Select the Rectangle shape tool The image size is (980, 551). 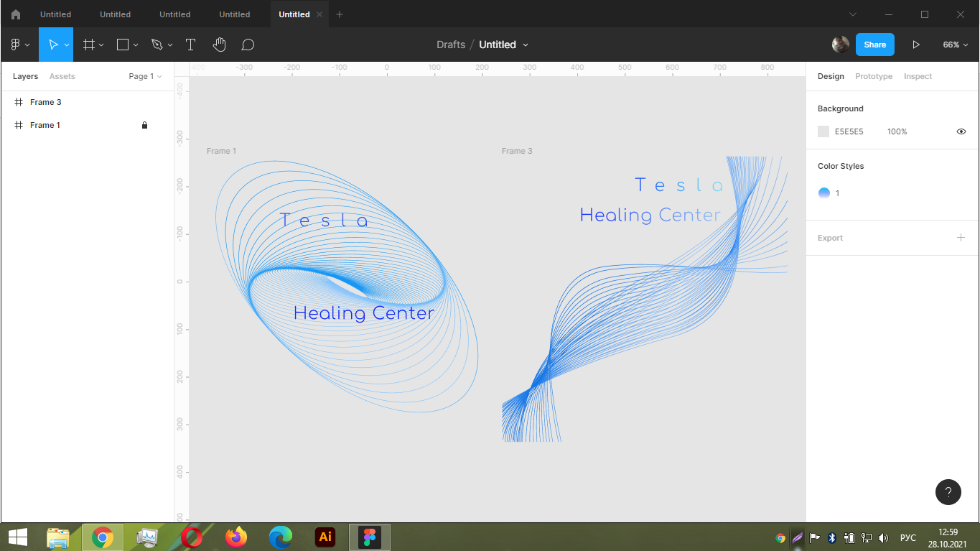123,45
